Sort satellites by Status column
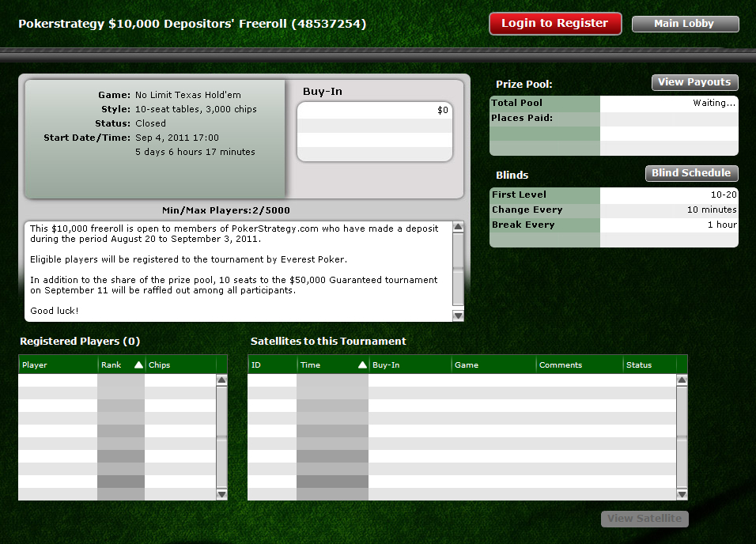 (649, 365)
